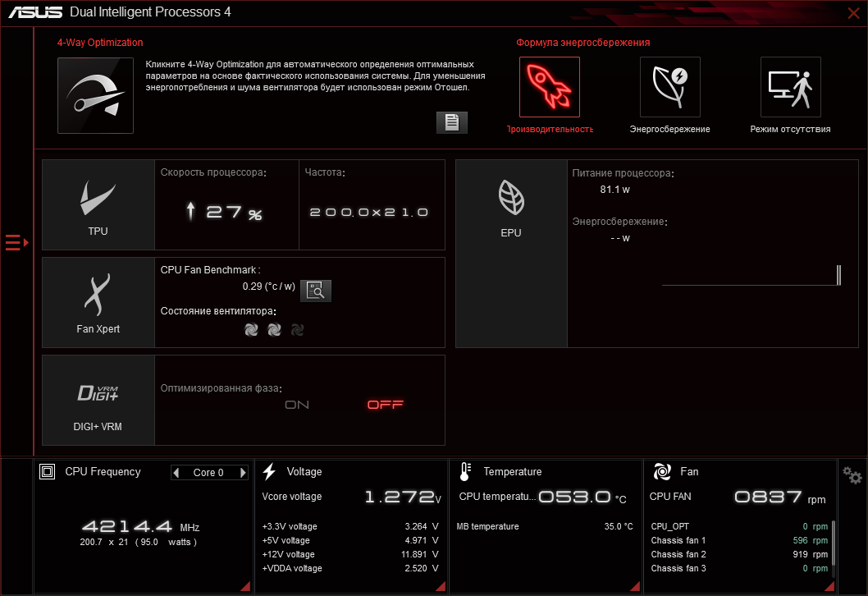Click the Формула энергосбережения heading
868x596 pixels.
pos(583,43)
